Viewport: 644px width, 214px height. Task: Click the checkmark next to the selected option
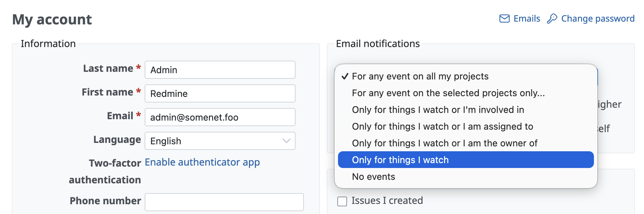(345, 76)
